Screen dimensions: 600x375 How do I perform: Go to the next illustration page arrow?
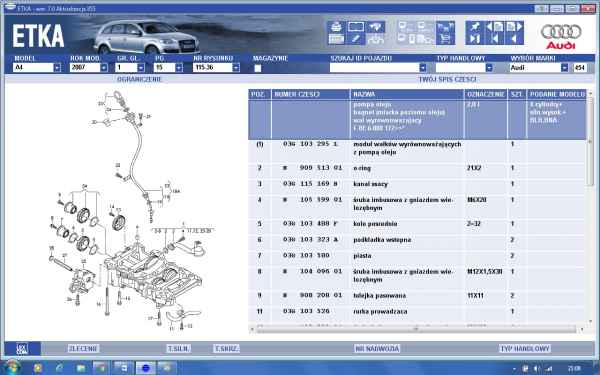[514, 27]
